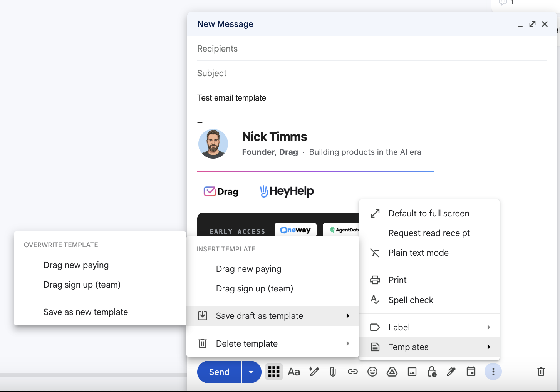This screenshot has width=560, height=392.
Task: Click into the Recipients field
Action: 372,49
